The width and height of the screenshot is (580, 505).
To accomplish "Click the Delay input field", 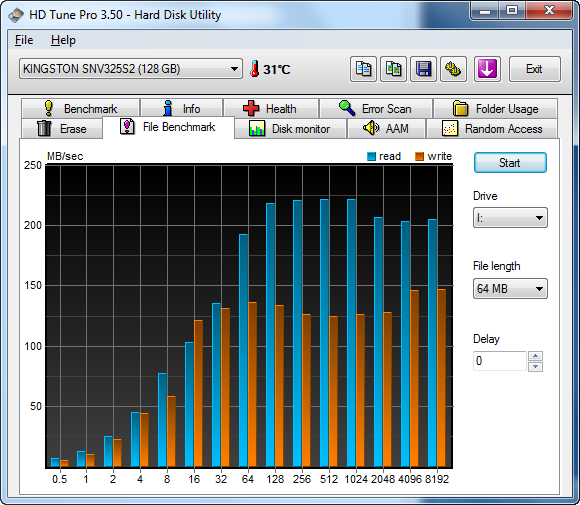I will coord(500,361).
